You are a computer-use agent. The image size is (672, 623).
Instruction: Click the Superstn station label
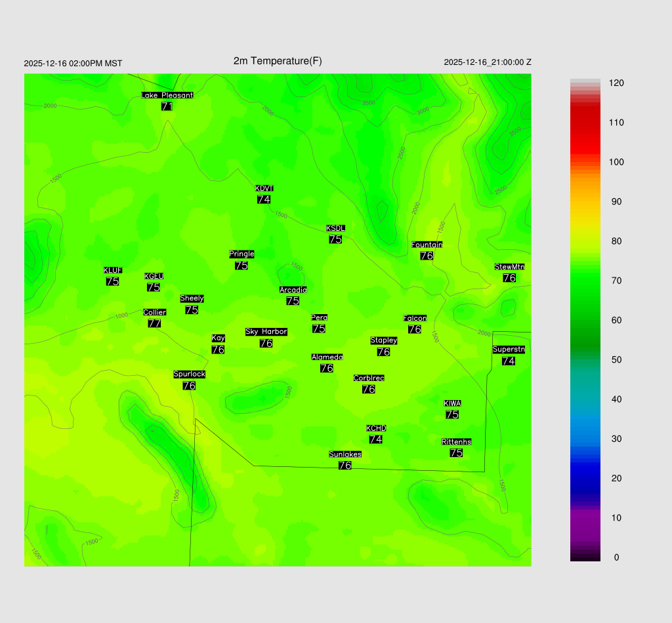(x=508, y=350)
